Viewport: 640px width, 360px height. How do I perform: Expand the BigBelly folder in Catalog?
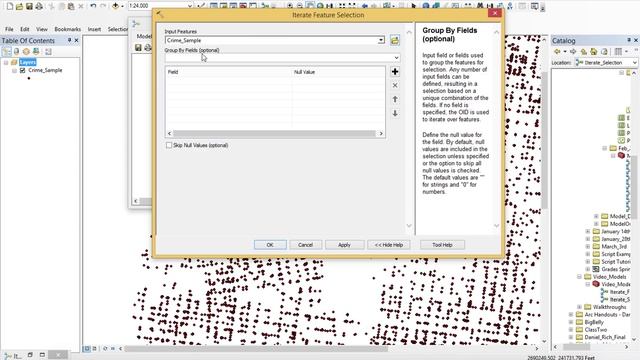pos(571,322)
